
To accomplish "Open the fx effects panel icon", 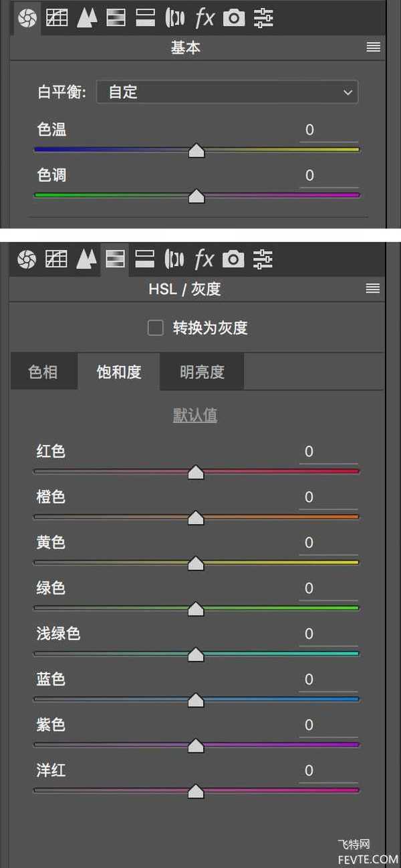I will tap(205, 17).
